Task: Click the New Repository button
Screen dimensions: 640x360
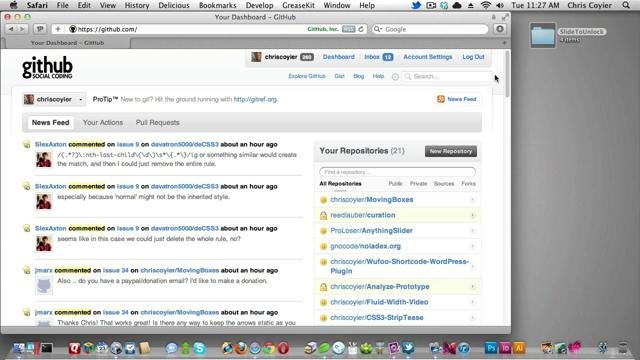Action: (451, 151)
